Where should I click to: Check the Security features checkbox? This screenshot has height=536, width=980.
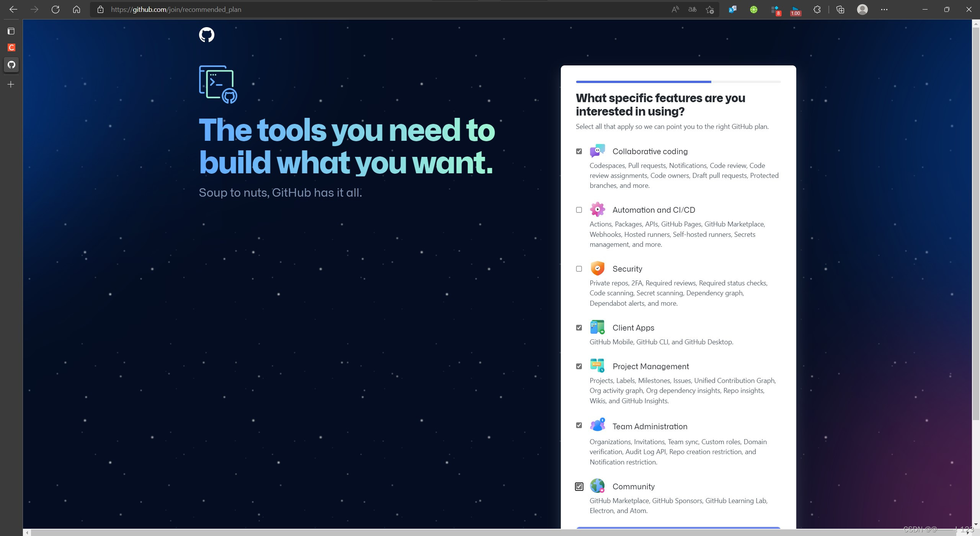(x=579, y=269)
